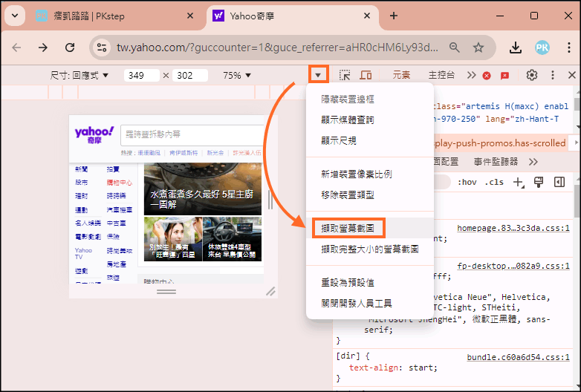581x392 pixels.
Task: Choose 新增裝置像素比例 from the menu
Action: 369,174
